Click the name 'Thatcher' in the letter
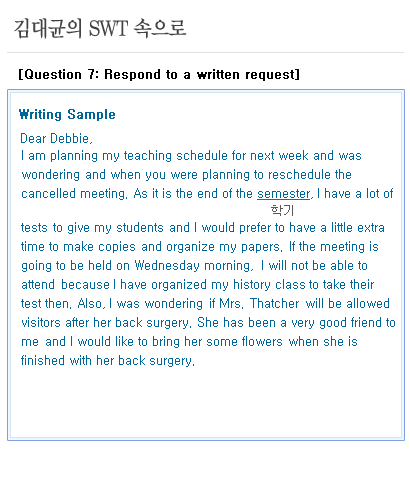 [275, 304]
